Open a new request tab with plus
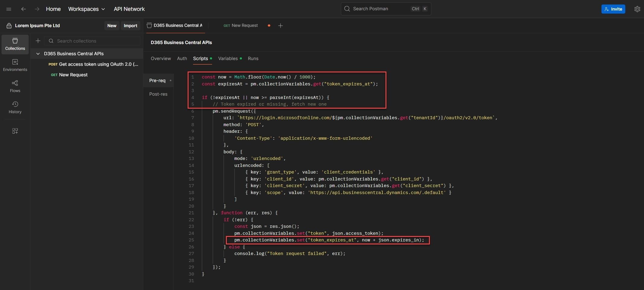 pos(280,26)
